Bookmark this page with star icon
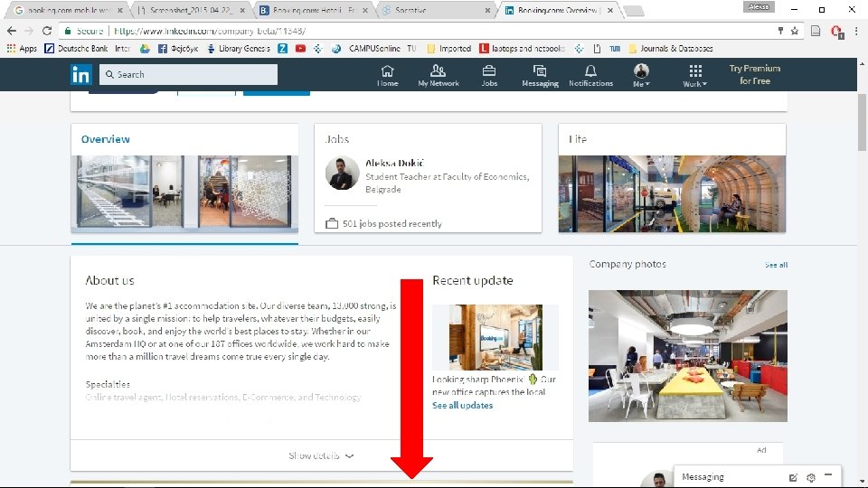This screenshot has width=868, height=488. pyautogui.click(x=795, y=31)
